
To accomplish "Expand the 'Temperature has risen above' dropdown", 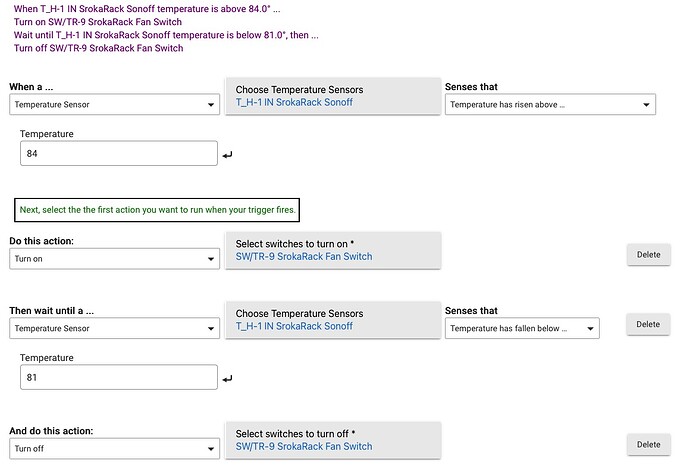I will pos(550,104).
